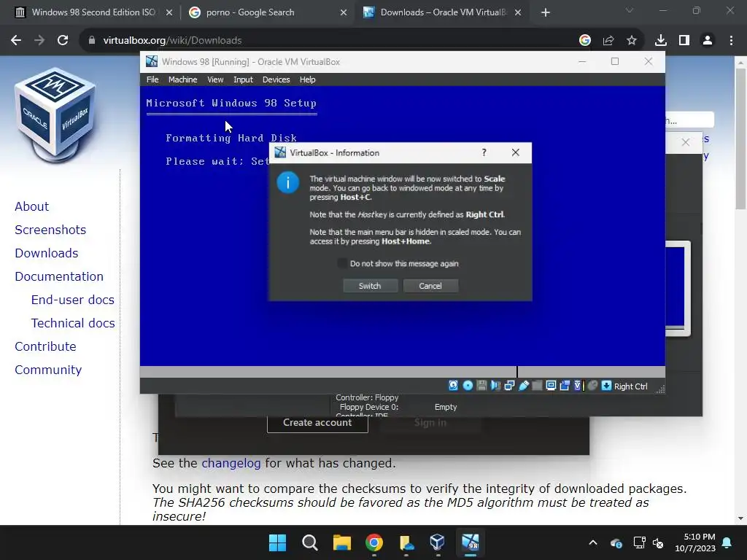
Task: Open taskbar Search
Action: 309,542
